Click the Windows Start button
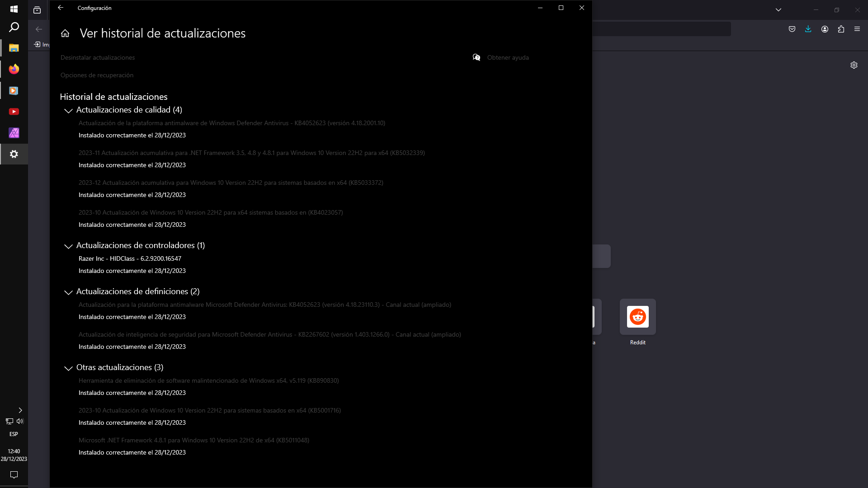This screenshot has width=868, height=488. pyautogui.click(x=14, y=9)
